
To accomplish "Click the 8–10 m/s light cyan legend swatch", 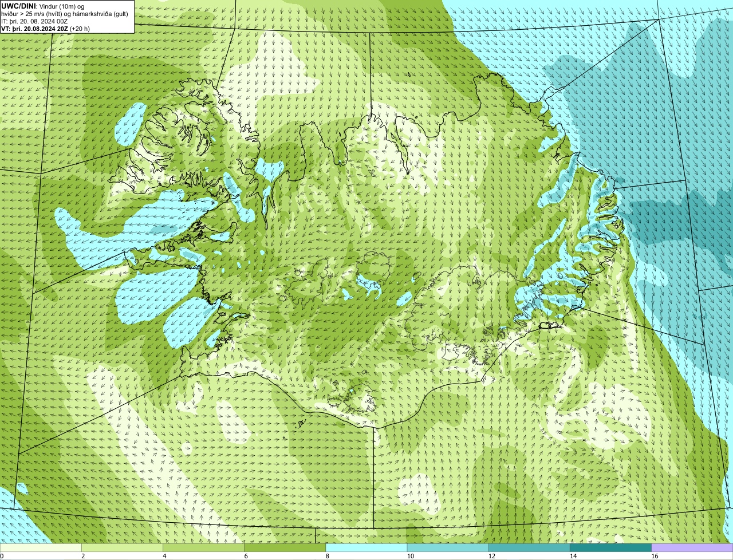I will [x=366, y=547].
